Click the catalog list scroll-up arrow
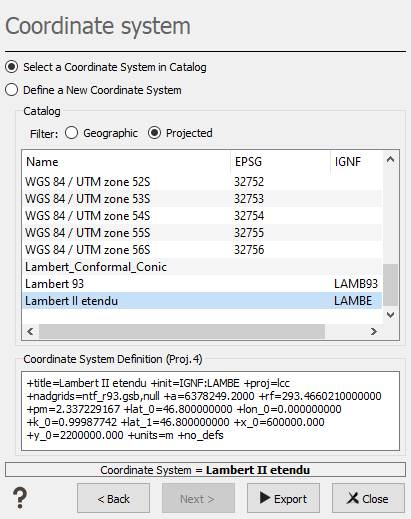The height and width of the screenshot is (519, 411). (x=390, y=160)
